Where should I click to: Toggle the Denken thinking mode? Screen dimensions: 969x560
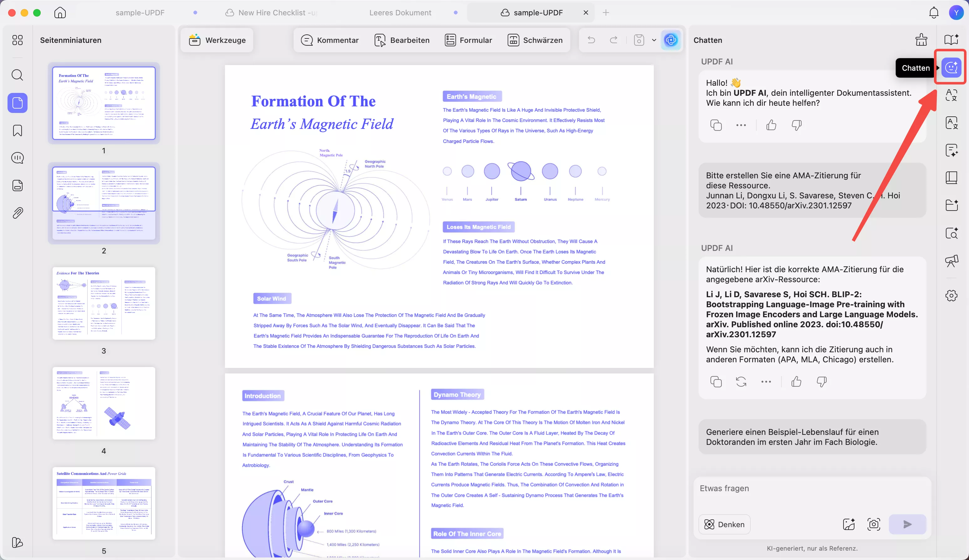[725, 524]
